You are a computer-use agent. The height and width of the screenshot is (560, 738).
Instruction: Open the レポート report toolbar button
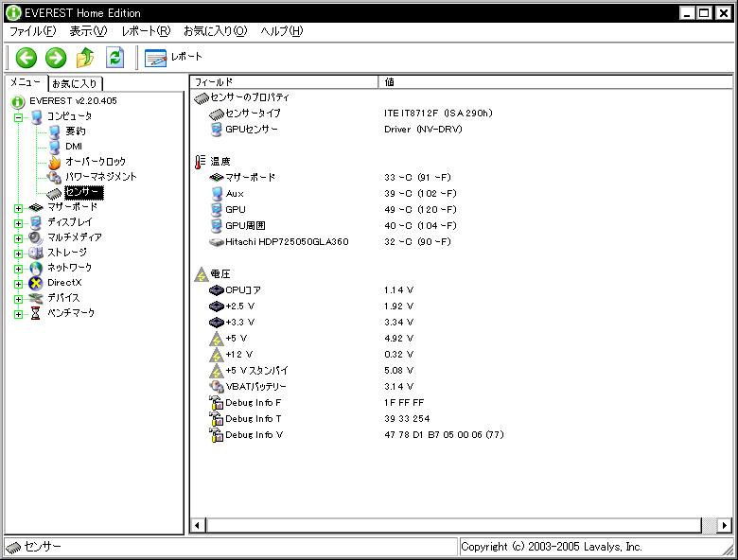173,58
